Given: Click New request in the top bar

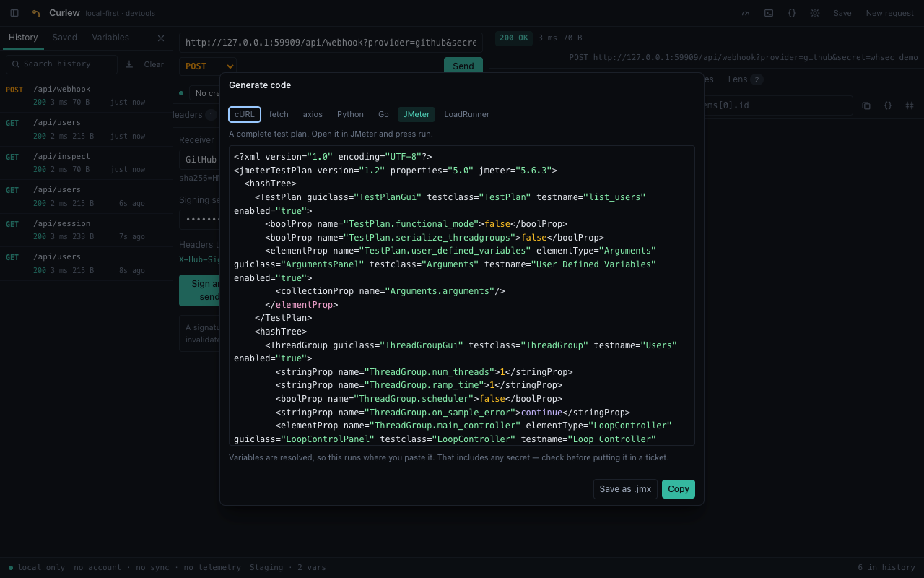Looking at the screenshot, I should (x=890, y=13).
